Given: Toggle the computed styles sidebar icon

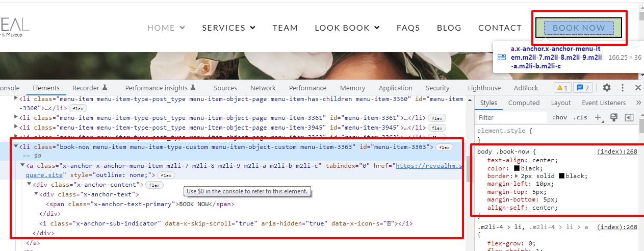Looking at the screenshot, I should (x=629, y=117).
